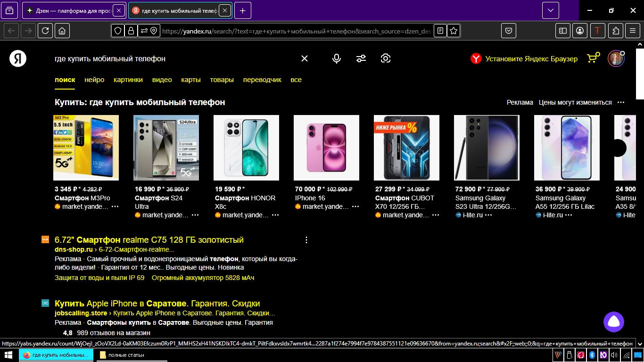The image size is (644, 362).
Task: Open options dots for HONOR X8c card
Action: tap(275, 215)
